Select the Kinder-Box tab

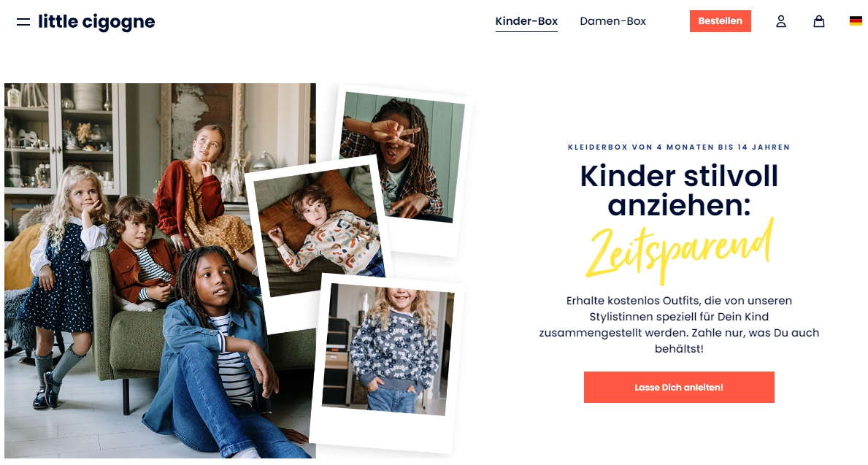coord(526,21)
